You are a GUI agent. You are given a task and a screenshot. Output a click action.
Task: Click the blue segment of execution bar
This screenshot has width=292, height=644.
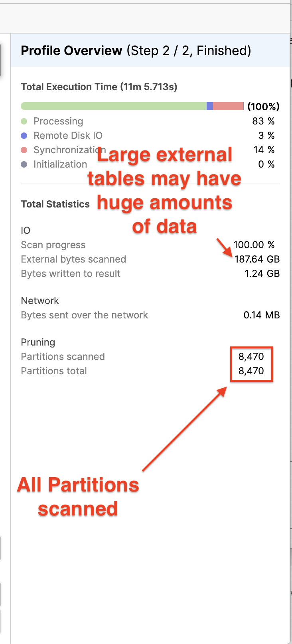pyautogui.click(x=210, y=106)
